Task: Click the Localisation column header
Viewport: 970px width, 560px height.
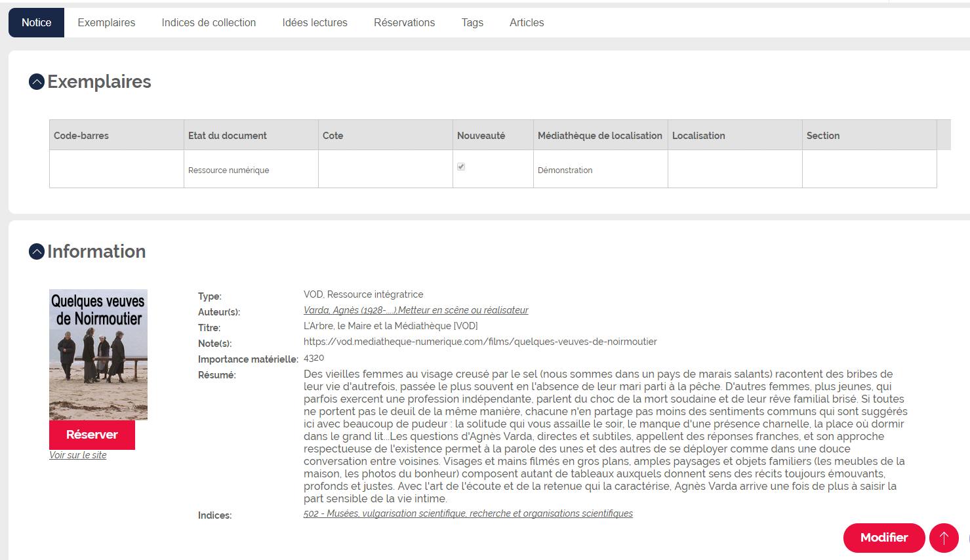Action: [735, 135]
